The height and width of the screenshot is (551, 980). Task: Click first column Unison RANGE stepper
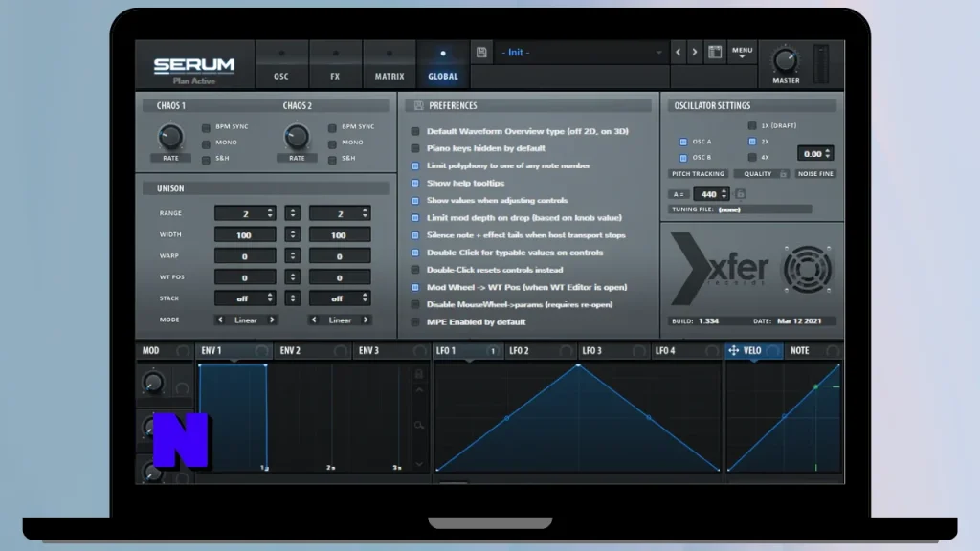tap(270, 213)
